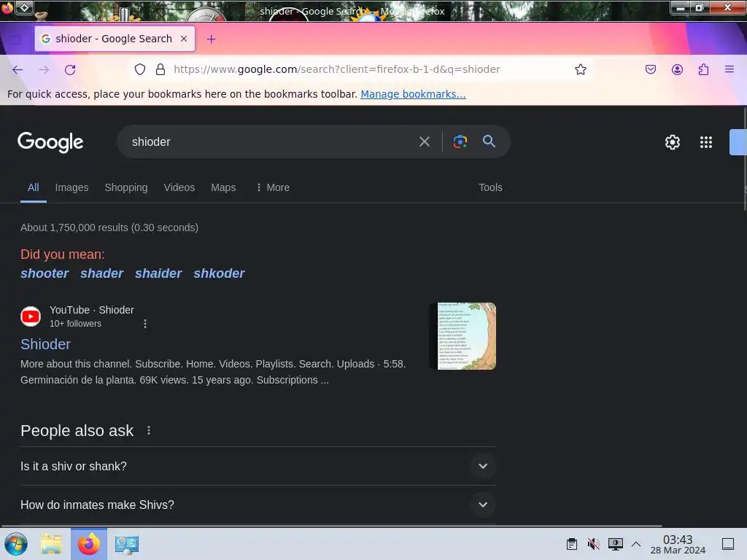Open a new tab with the plus button
747x560 pixels.
point(211,39)
